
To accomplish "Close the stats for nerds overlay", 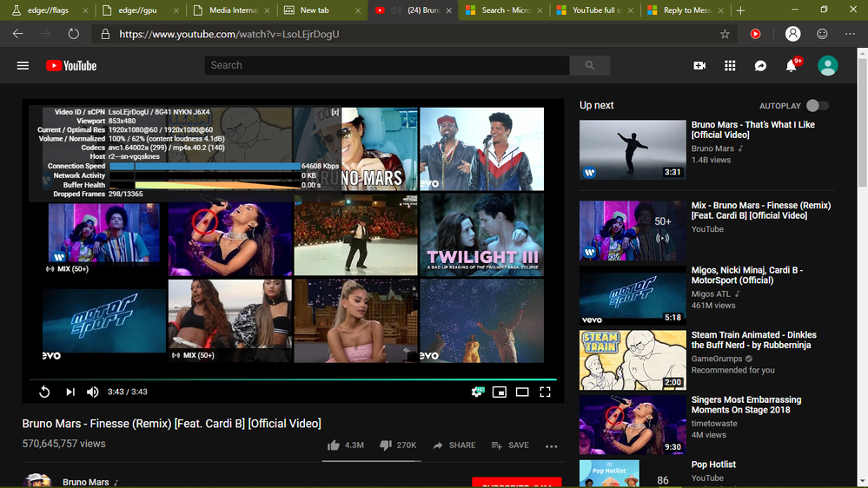I will coord(335,112).
